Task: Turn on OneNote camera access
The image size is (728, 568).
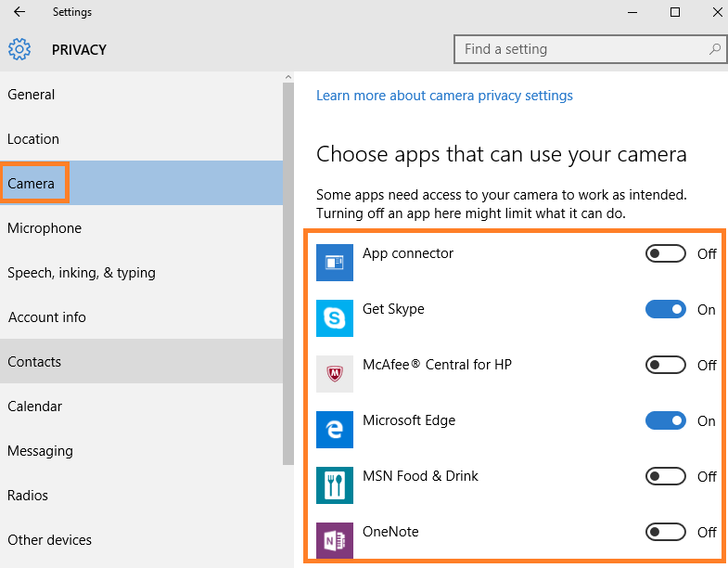Action: tap(665, 532)
